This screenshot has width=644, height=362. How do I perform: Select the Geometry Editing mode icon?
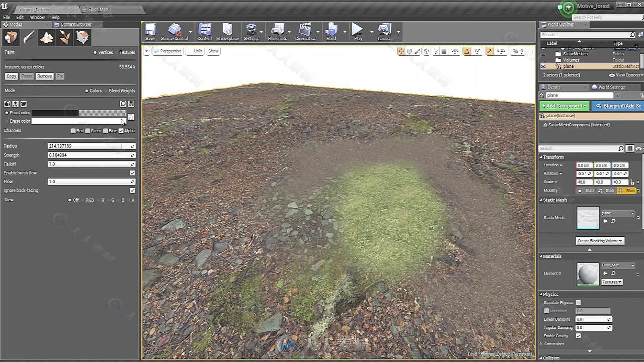(83, 37)
